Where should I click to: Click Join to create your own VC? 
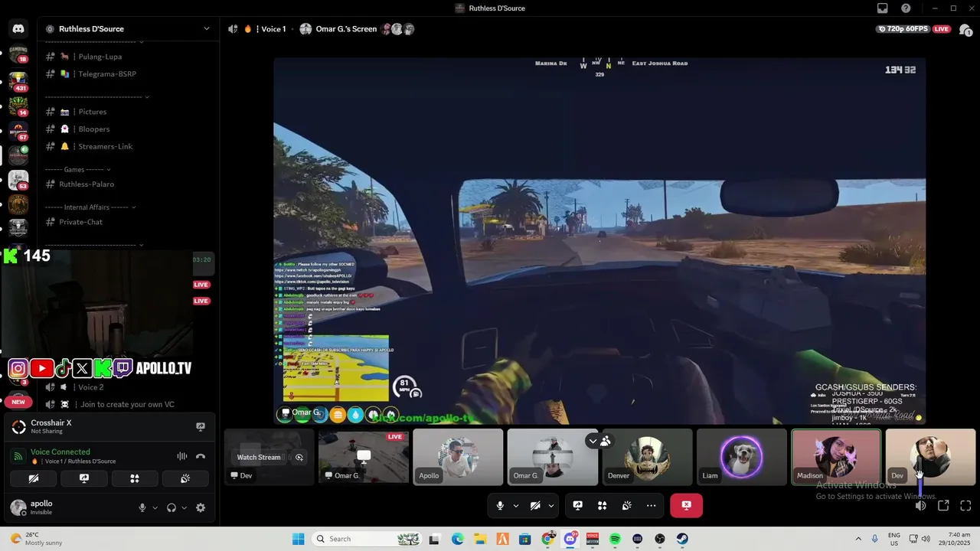click(x=127, y=404)
